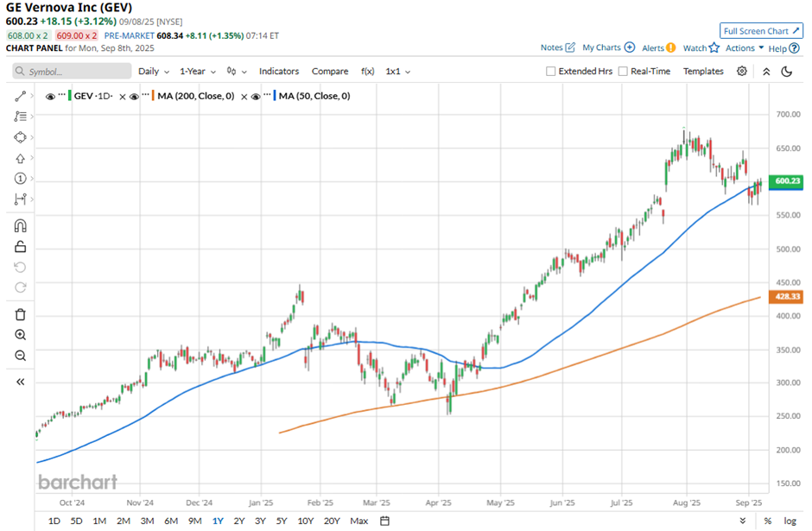Open the Compare menu

click(x=330, y=72)
